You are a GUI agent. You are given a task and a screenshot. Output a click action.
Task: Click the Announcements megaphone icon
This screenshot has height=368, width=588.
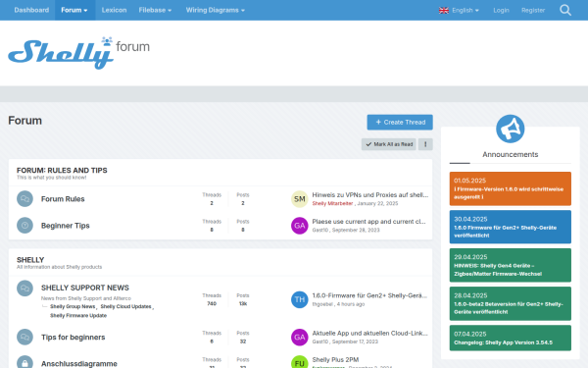tap(510, 129)
